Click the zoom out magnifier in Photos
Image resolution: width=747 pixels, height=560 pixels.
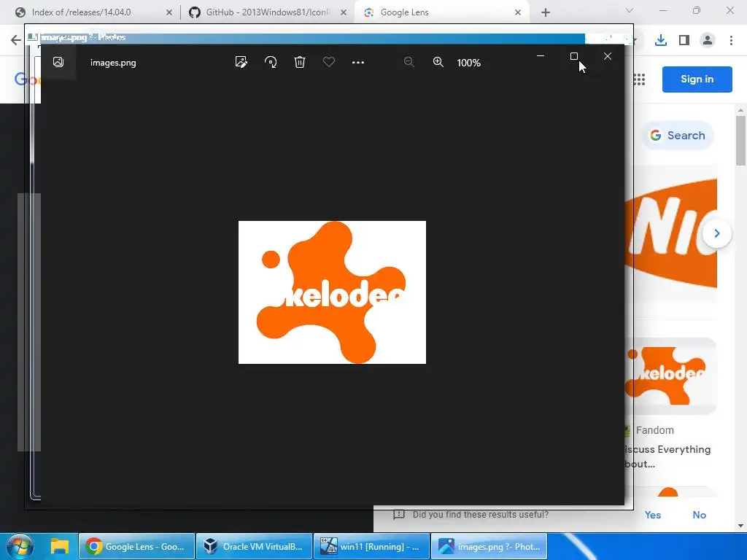coord(409,62)
